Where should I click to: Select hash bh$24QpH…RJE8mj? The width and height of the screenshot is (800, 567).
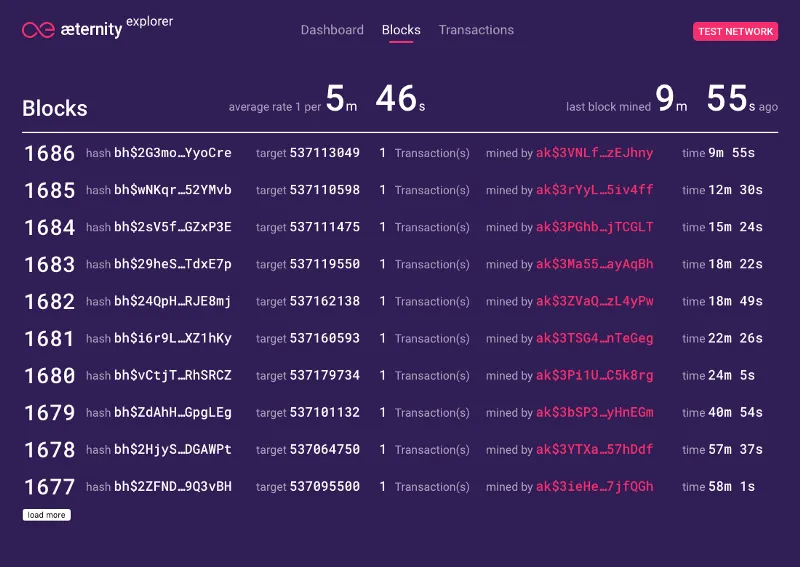(x=173, y=301)
